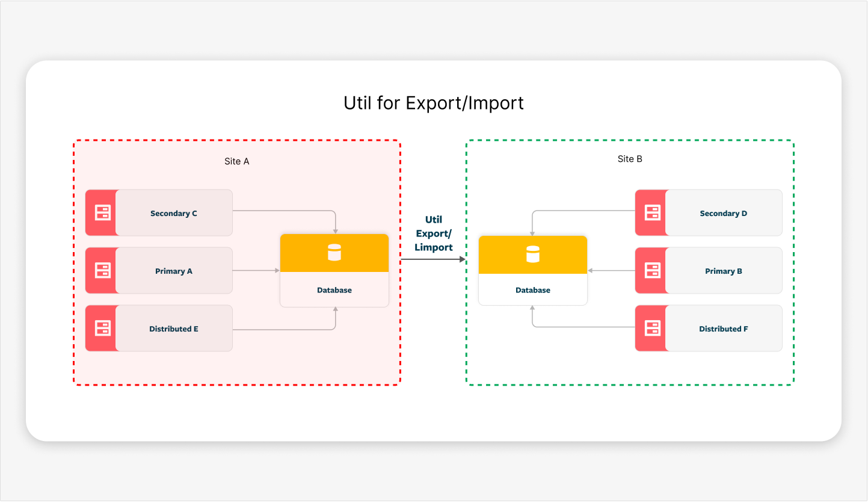Click the Util Export/Limport arrow label
The image size is (868, 503).
[434, 233]
